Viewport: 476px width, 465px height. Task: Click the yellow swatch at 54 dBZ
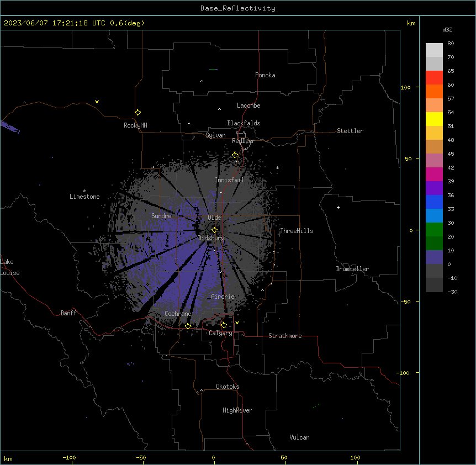tap(434, 119)
